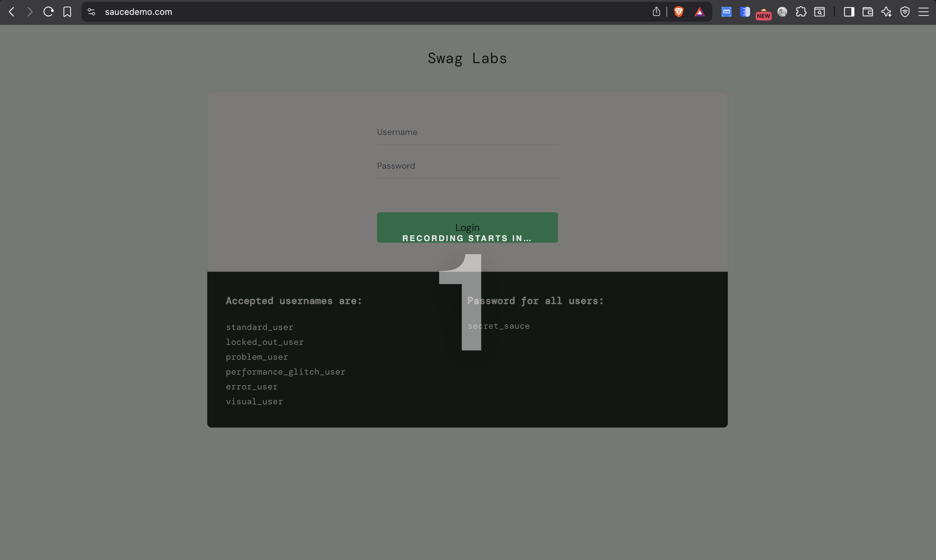Open Brave Wallet

pyautogui.click(x=868, y=12)
